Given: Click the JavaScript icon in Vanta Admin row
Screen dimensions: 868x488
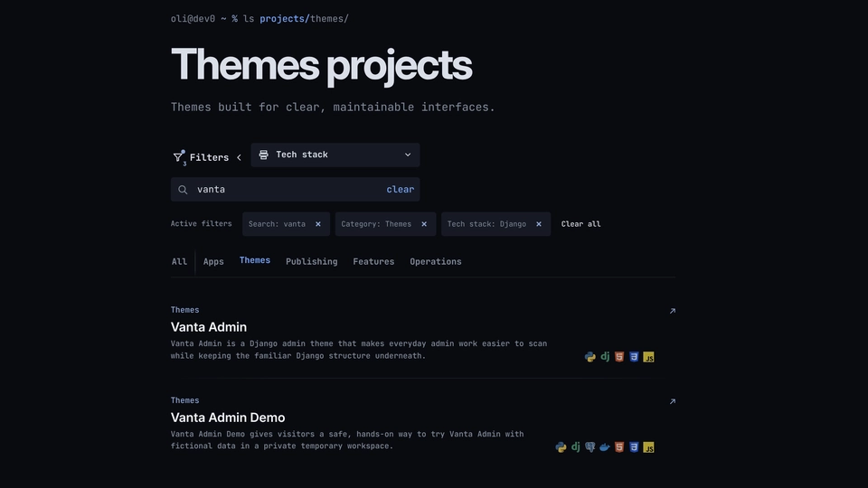Looking at the screenshot, I should pos(648,357).
